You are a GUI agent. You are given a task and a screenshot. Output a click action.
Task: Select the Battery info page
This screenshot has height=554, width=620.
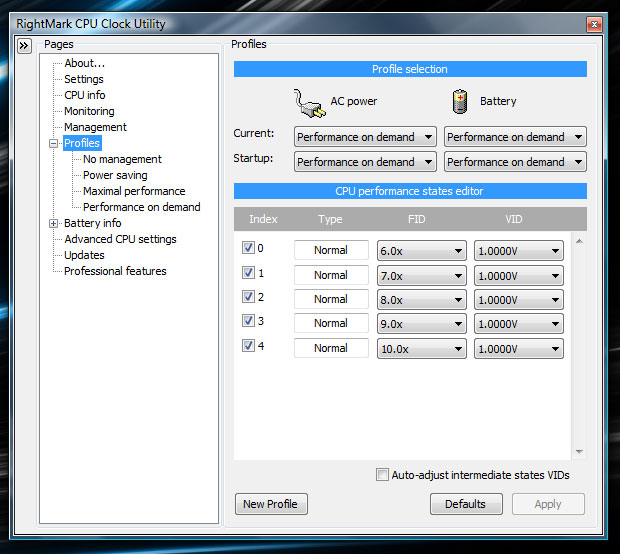93,223
